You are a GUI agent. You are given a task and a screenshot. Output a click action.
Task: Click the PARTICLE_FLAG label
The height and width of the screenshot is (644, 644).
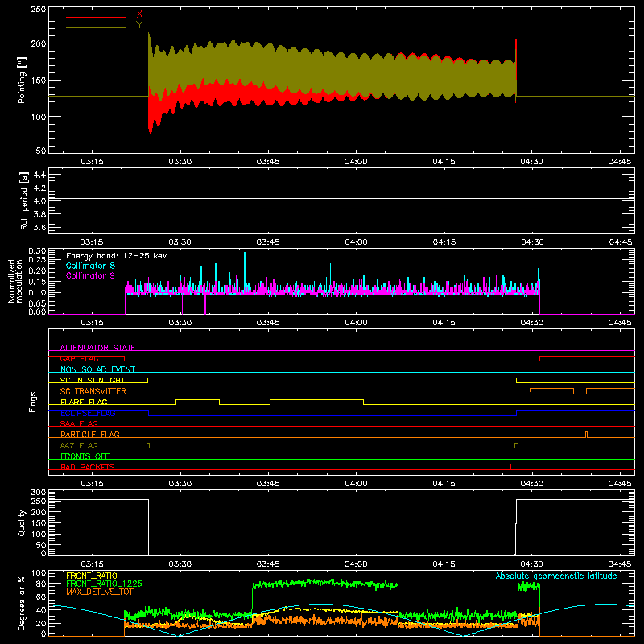click(x=90, y=434)
